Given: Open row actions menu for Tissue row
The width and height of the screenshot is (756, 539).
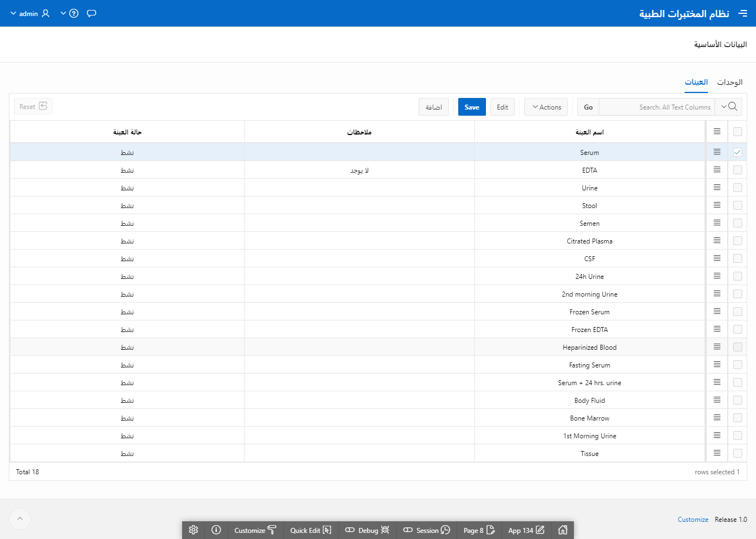Looking at the screenshot, I should [x=717, y=453].
